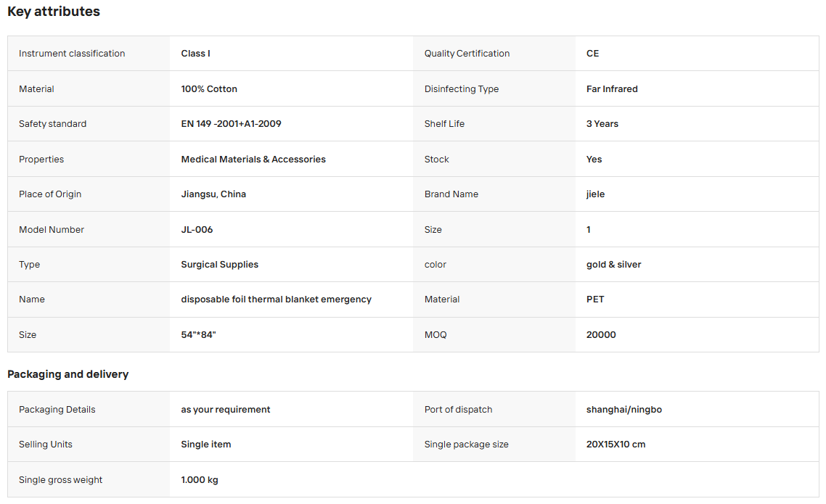This screenshot has width=826, height=504.
Task: Click the jiele brand name value
Action: click(x=595, y=194)
